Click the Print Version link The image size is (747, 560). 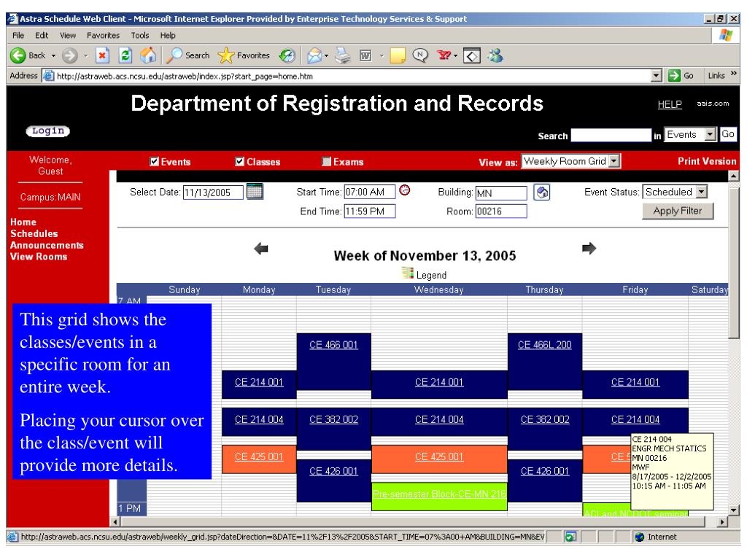pos(707,161)
